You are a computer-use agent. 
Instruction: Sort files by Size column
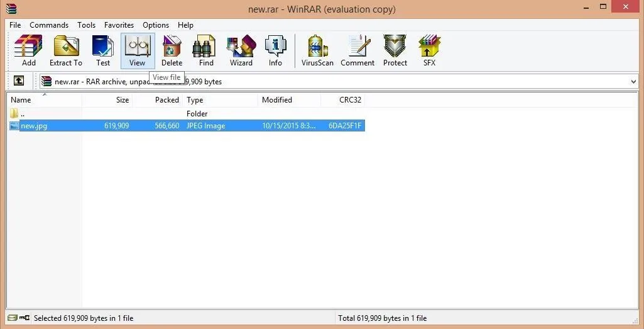(x=107, y=100)
